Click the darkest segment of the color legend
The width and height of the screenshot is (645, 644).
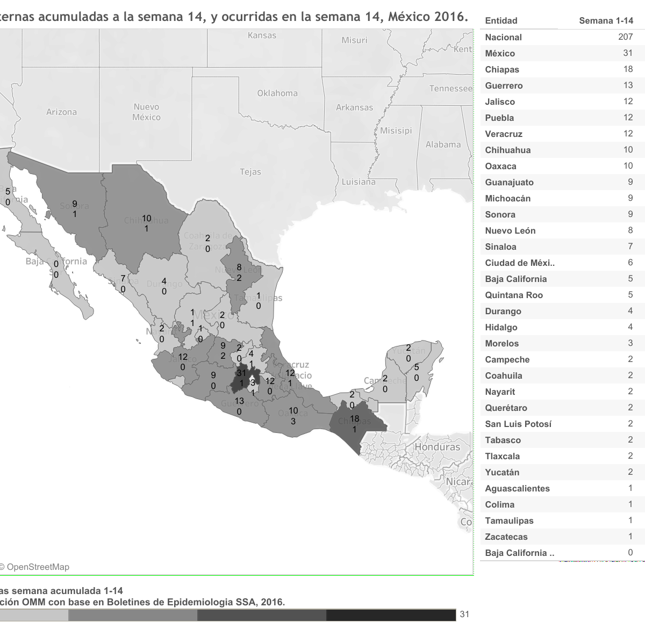point(391,615)
